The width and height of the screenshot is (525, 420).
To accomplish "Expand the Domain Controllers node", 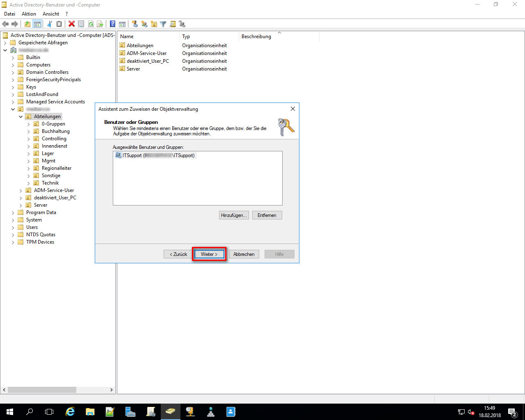I will (13, 72).
